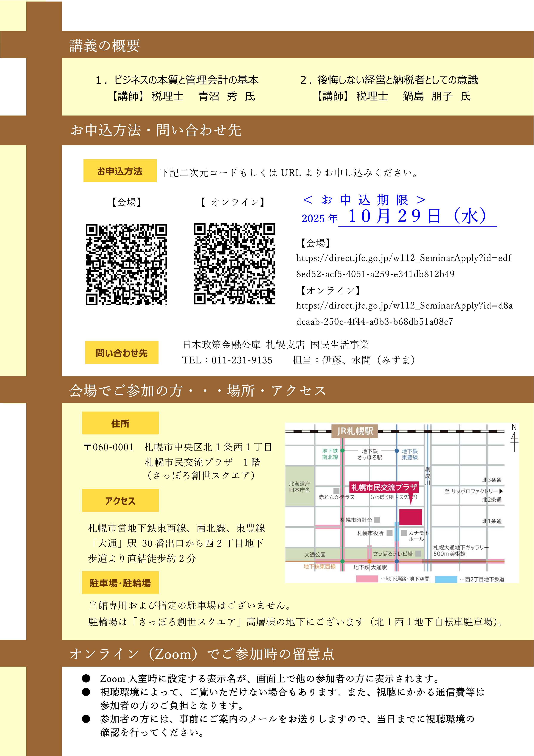The width and height of the screenshot is (534, 756).
Task: Click the アクセス yellow label
Action: tap(120, 500)
